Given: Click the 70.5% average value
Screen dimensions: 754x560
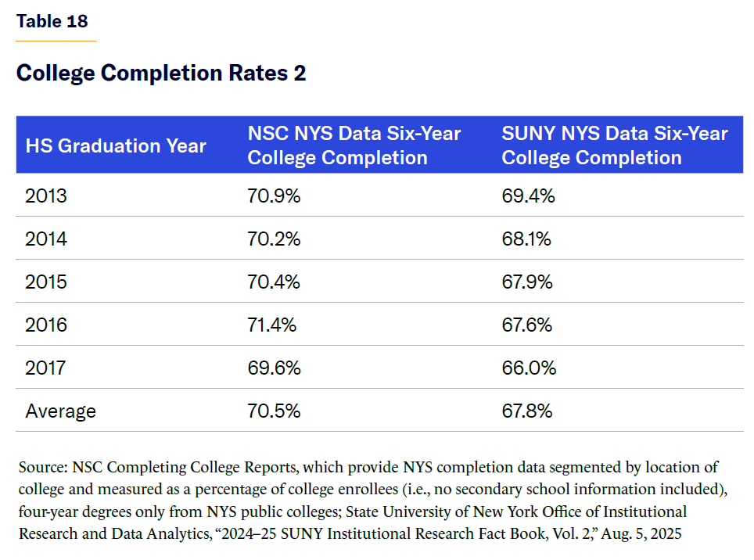Looking at the screenshot, I should pos(274,411).
